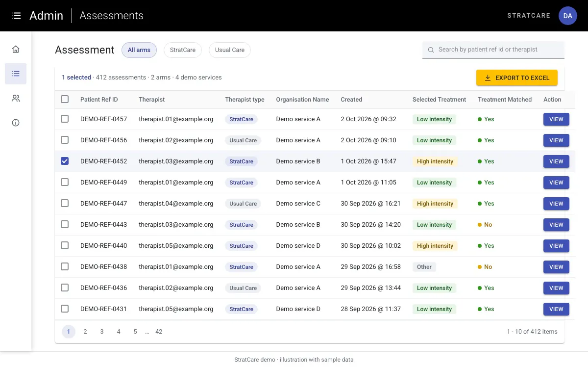588x368 pixels.
Task: Open the hamburger menu icon
Action: [x=16, y=16]
